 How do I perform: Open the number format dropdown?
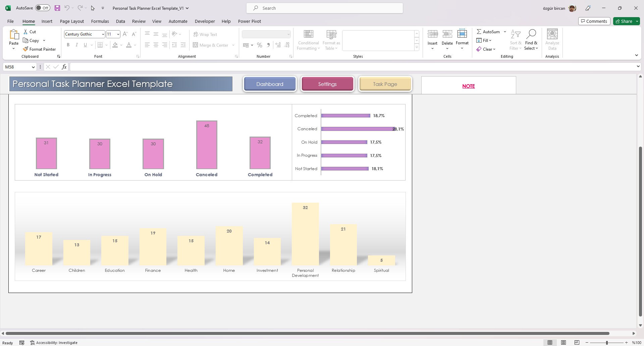pyautogui.click(x=288, y=34)
